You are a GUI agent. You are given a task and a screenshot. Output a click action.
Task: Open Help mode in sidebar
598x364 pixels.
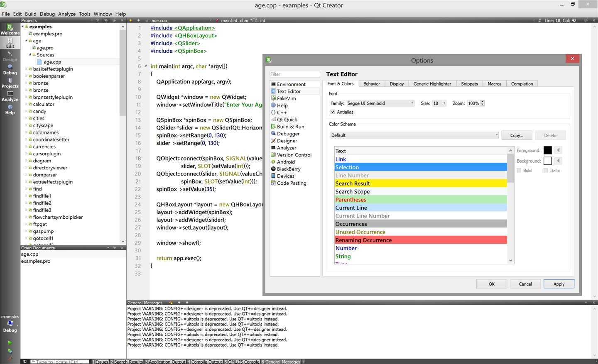(10, 109)
